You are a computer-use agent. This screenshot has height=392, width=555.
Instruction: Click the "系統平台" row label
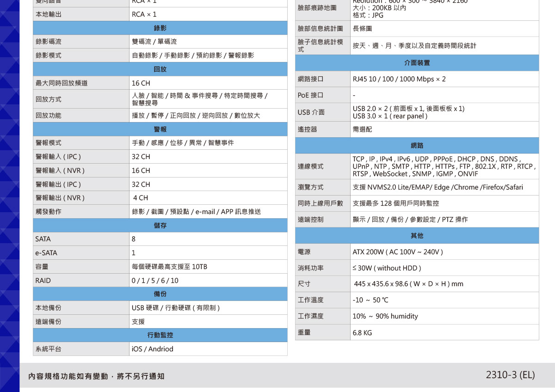[49, 349]
